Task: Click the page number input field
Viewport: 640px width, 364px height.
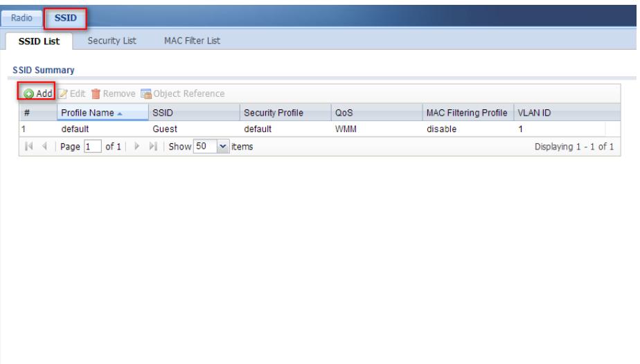Action: tap(93, 146)
